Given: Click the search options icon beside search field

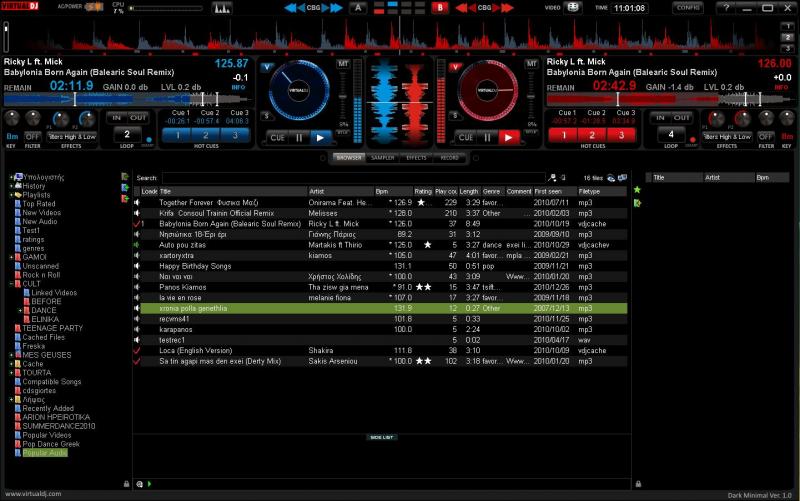Looking at the screenshot, I should click(x=552, y=178).
